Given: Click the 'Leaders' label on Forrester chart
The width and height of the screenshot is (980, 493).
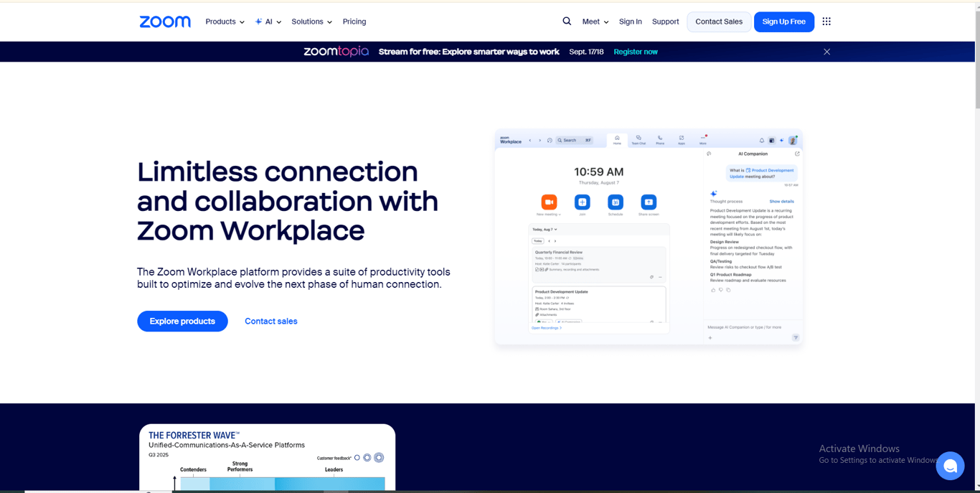Looking at the screenshot, I should 334,469.
